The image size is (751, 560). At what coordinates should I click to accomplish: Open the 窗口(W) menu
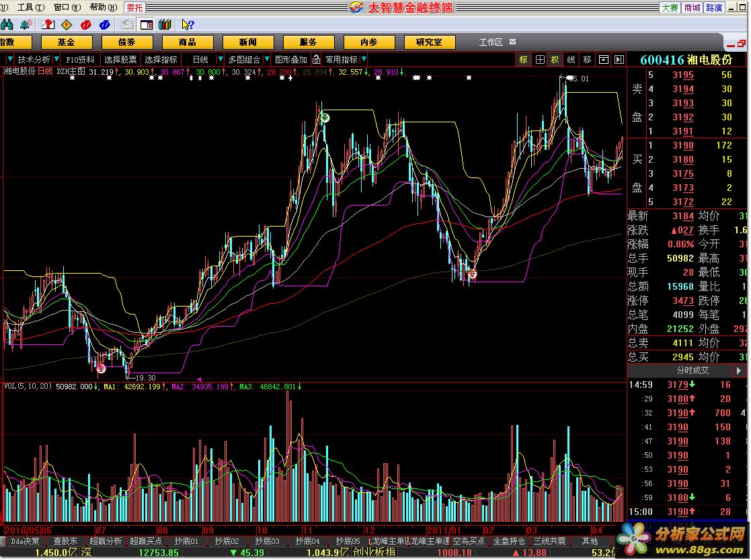pos(67,7)
